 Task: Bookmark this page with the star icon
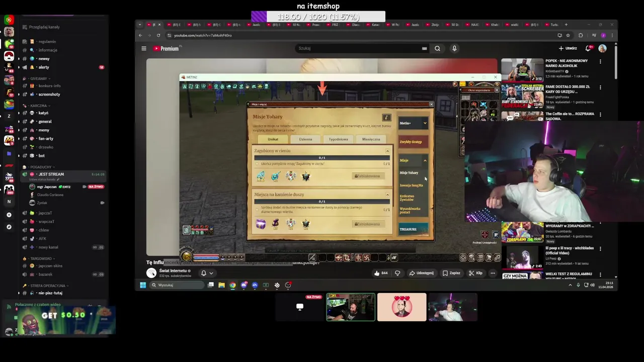[x=568, y=35]
